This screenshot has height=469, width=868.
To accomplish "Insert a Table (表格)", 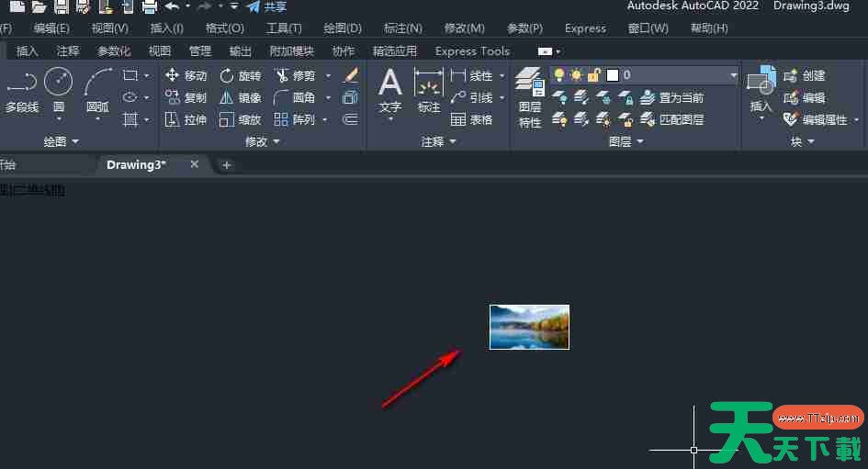I will [471, 119].
